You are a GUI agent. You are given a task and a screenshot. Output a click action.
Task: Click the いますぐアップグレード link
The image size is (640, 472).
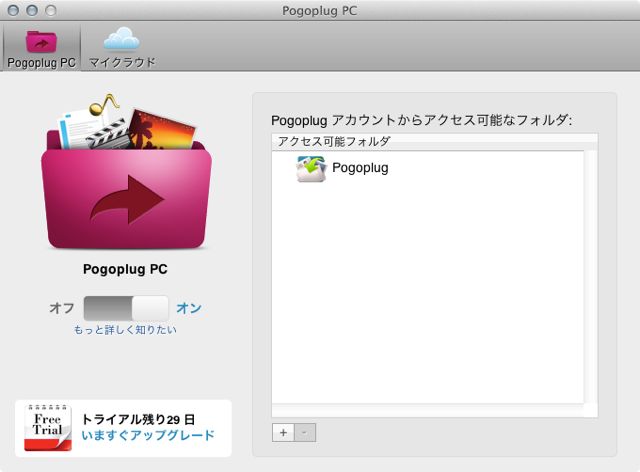coord(148,435)
